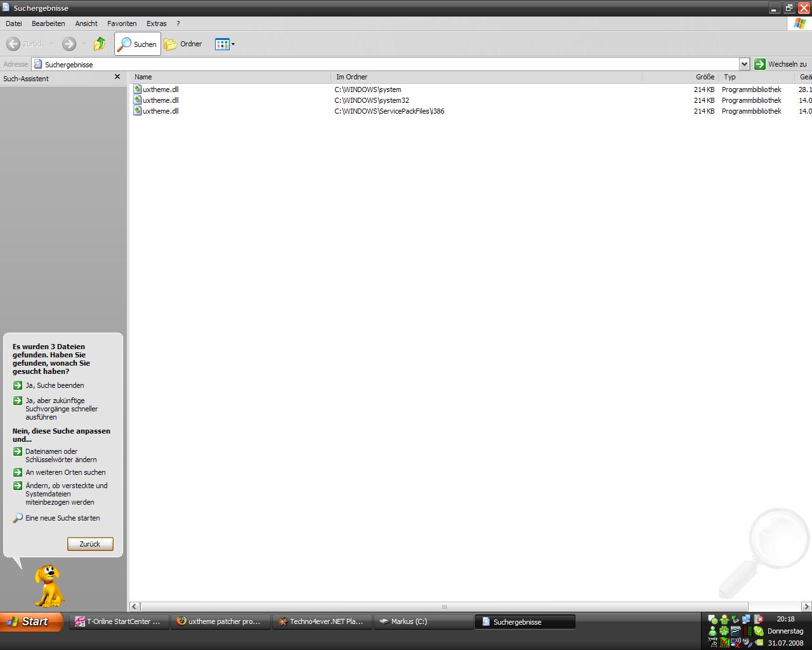The height and width of the screenshot is (650, 812).
Task: Sort results by the Größe column header
Action: pos(704,77)
